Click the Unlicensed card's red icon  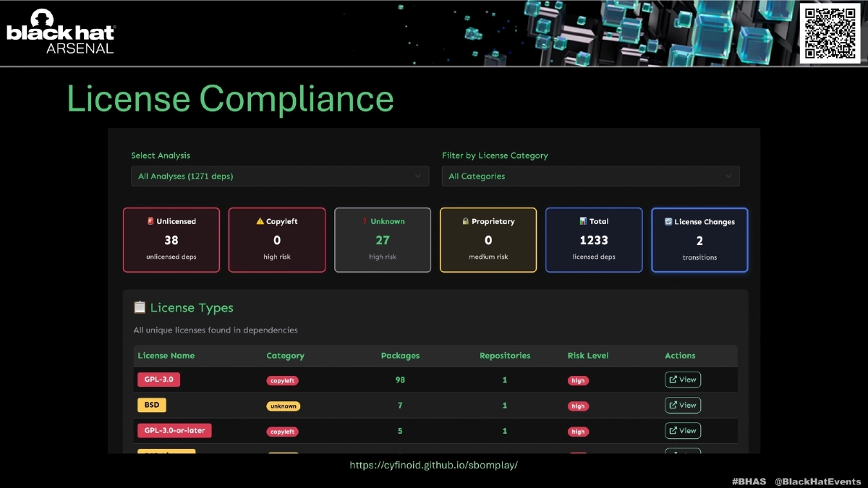click(150, 222)
